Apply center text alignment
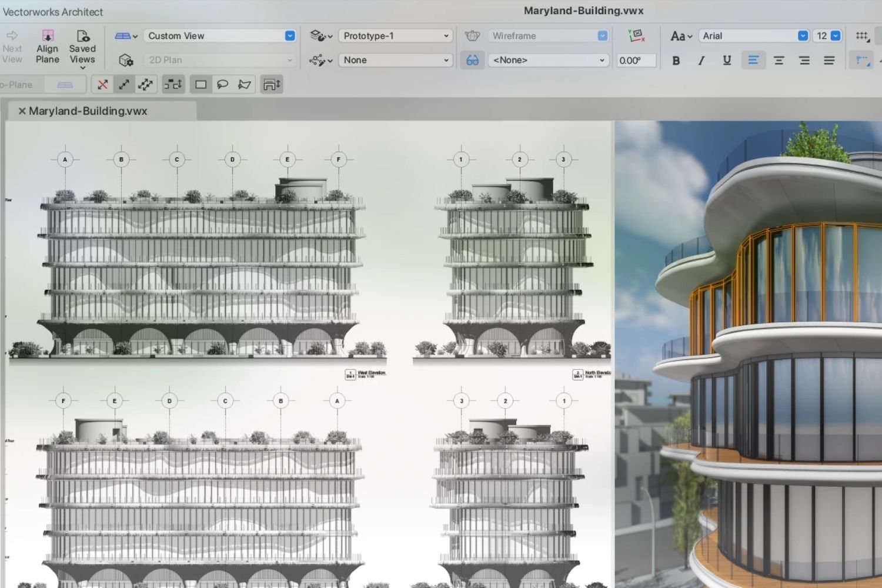 point(779,60)
